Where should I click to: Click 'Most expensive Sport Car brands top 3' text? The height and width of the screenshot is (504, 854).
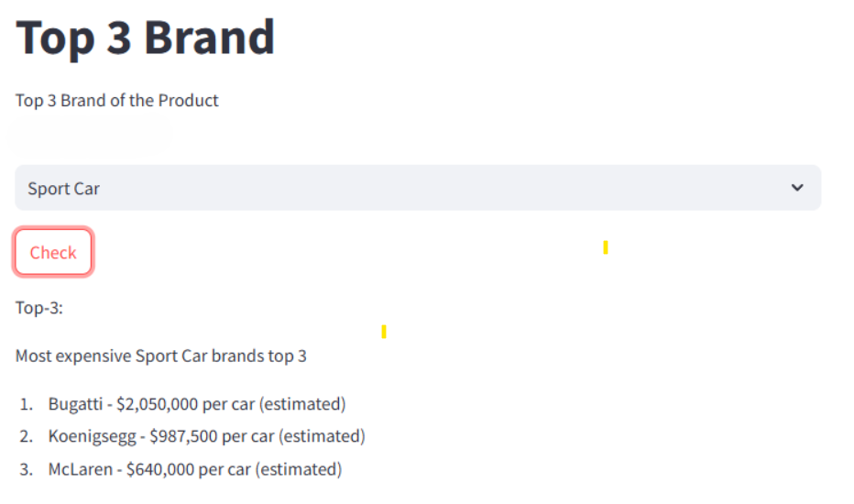[160, 356]
